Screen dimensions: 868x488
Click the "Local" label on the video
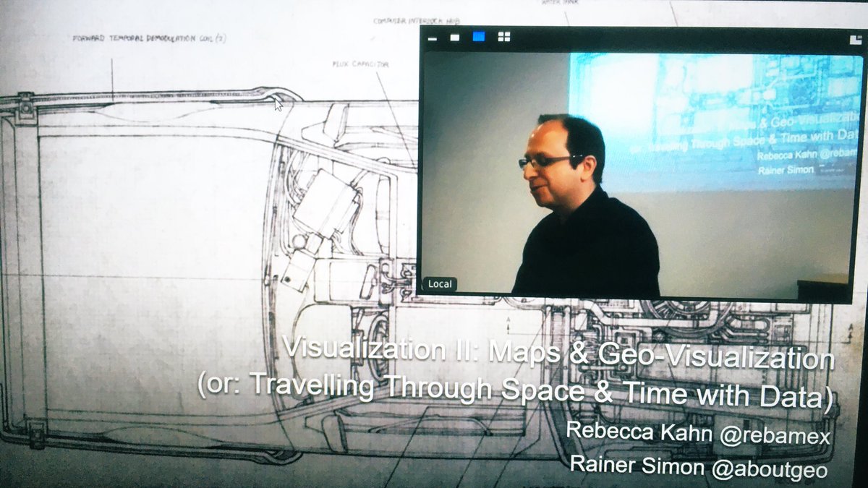tap(440, 284)
